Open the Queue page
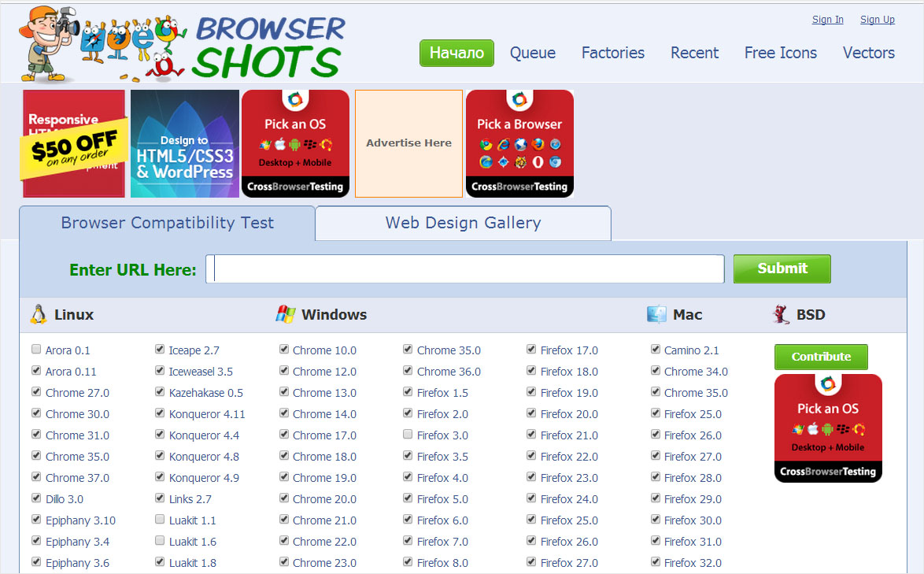Screen dimensions: 924x574 533,53
